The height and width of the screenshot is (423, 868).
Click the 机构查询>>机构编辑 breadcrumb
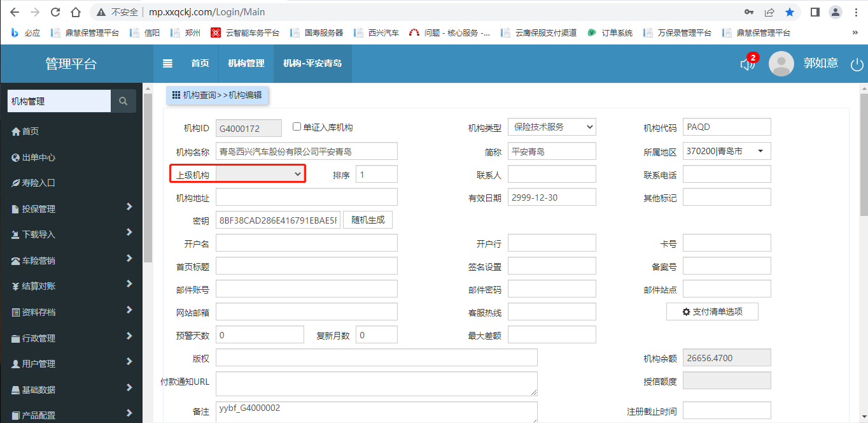(217, 95)
